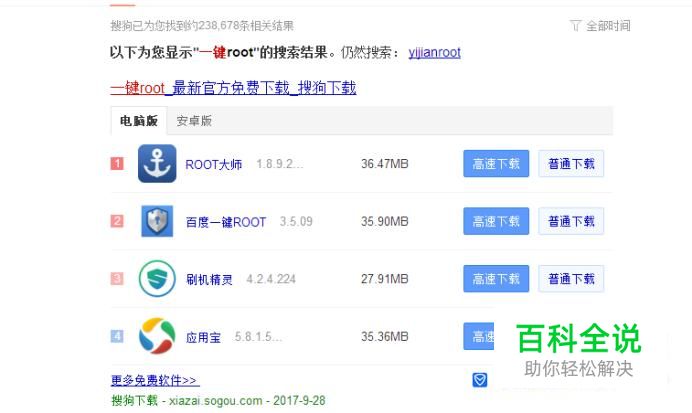692x413 pixels.
Task: Click 普通下载 for 刷机精灵
Action: [571, 278]
